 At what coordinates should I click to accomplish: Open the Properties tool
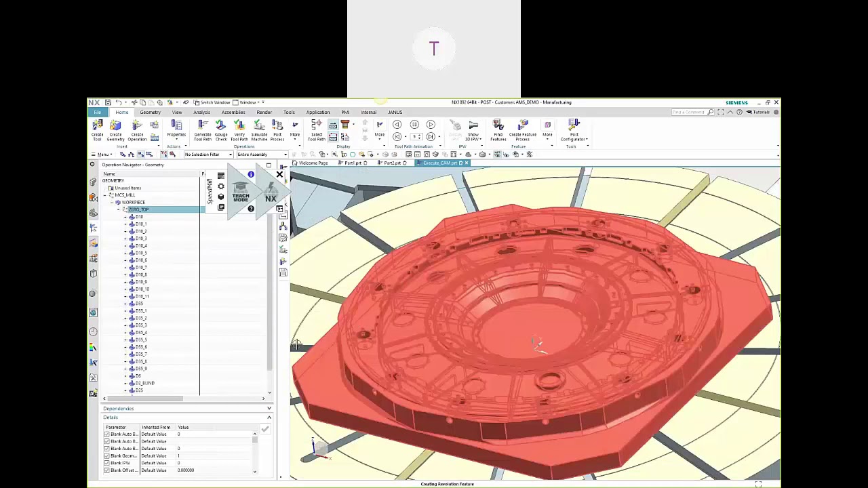[176, 129]
